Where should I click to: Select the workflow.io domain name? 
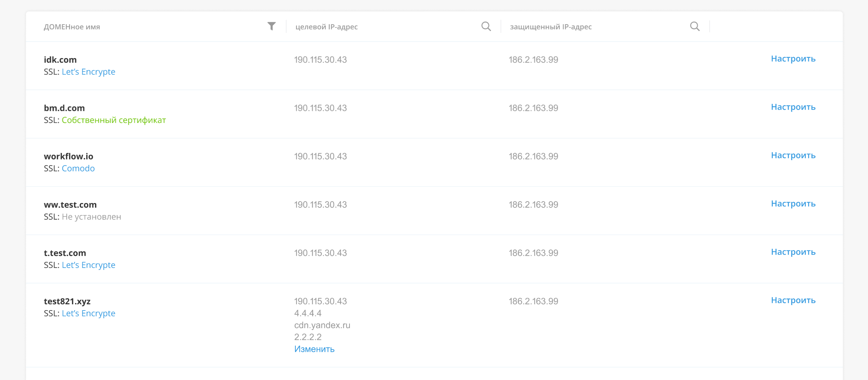68,156
